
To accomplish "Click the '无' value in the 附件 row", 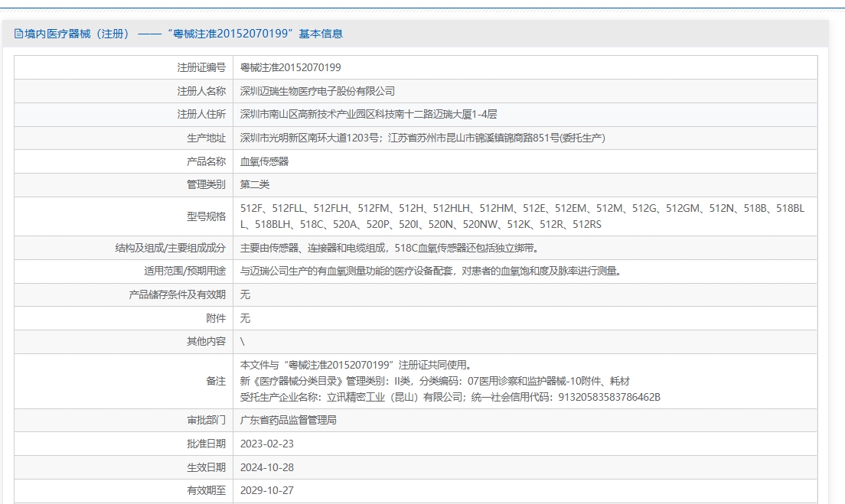I will click(245, 318).
